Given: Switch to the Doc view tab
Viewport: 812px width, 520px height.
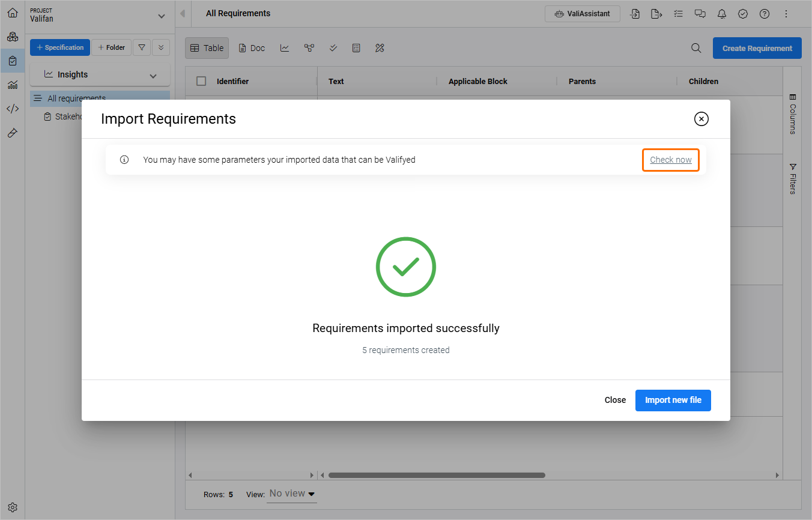Looking at the screenshot, I should pos(252,48).
